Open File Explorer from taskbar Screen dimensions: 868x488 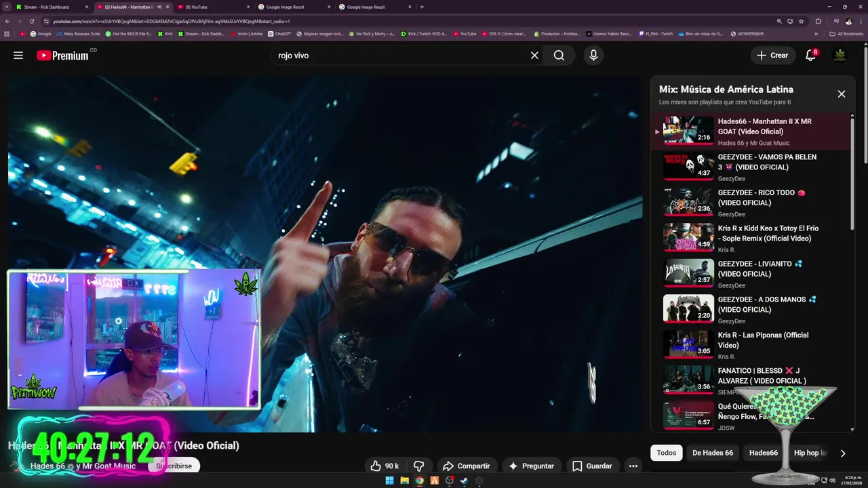coord(404,481)
